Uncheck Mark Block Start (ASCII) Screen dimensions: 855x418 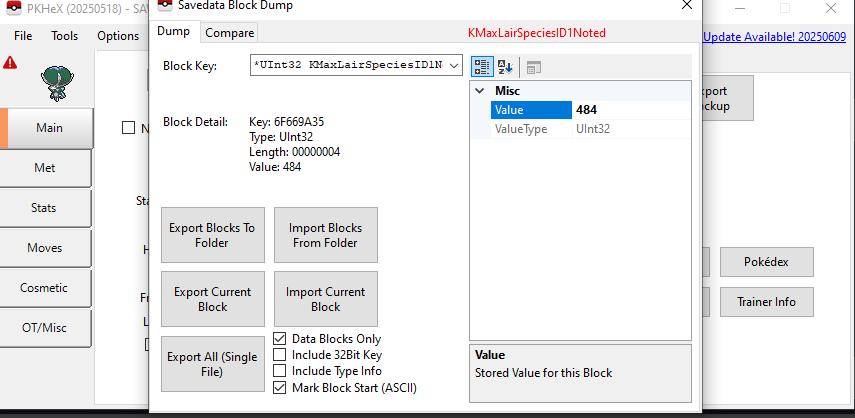tap(280, 387)
